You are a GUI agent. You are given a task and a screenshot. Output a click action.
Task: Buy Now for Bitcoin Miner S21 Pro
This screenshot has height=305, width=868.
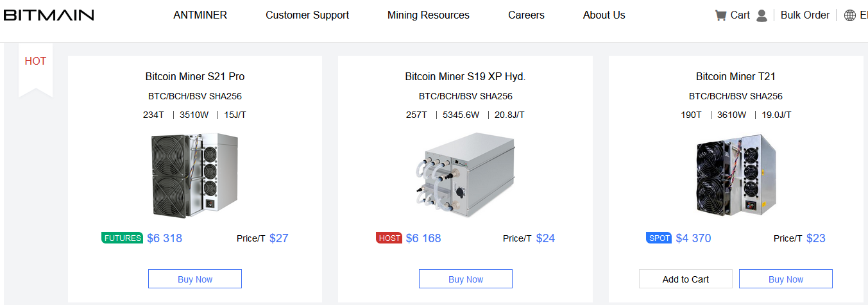(x=195, y=279)
